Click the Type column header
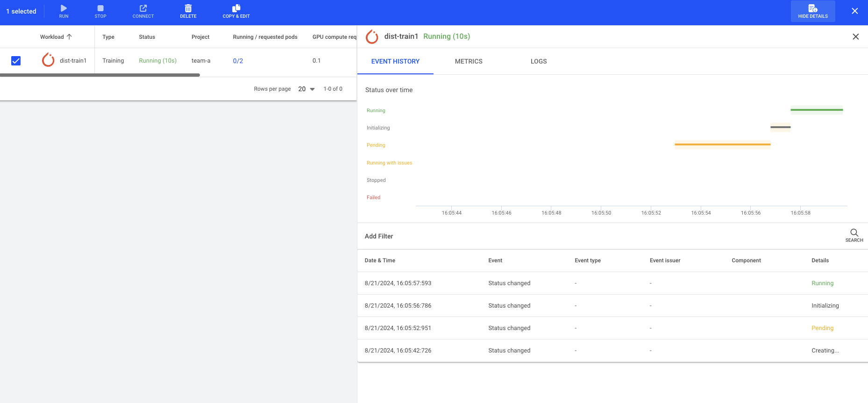Viewport: 868px width, 403px height. (x=108, y=37)
